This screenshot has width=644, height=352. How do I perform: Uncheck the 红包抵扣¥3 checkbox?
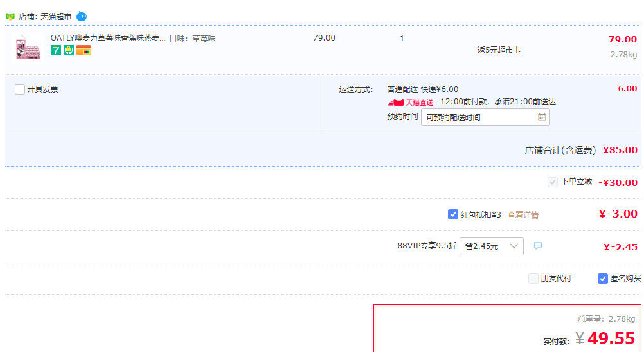[453, 214]
